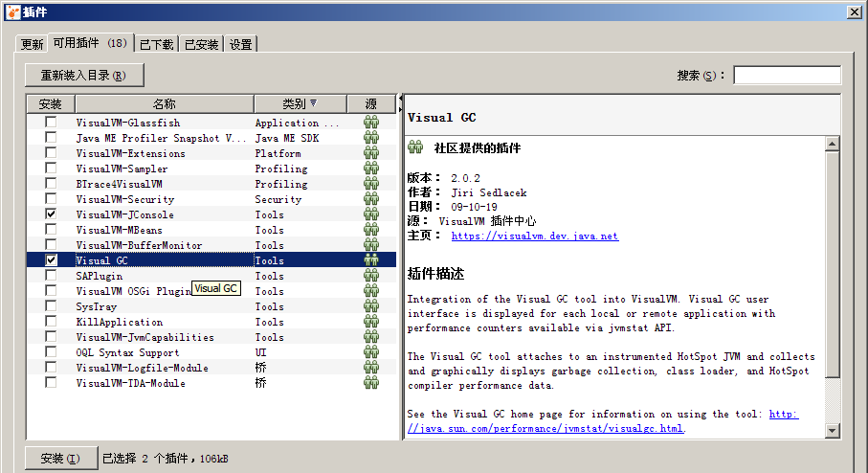Sort by the 名称 column header
Image resolution: width=868 pixels, height=473 pixels.
coord(165,103)
